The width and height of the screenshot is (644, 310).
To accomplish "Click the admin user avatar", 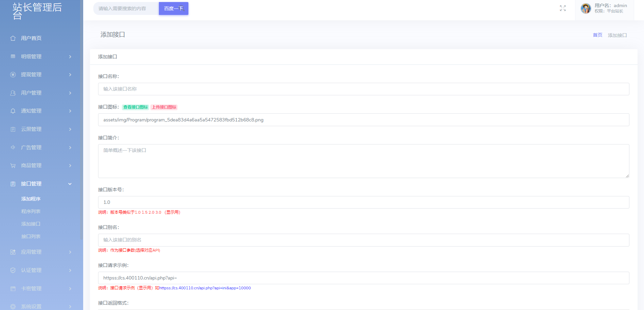I will [586, 8].
